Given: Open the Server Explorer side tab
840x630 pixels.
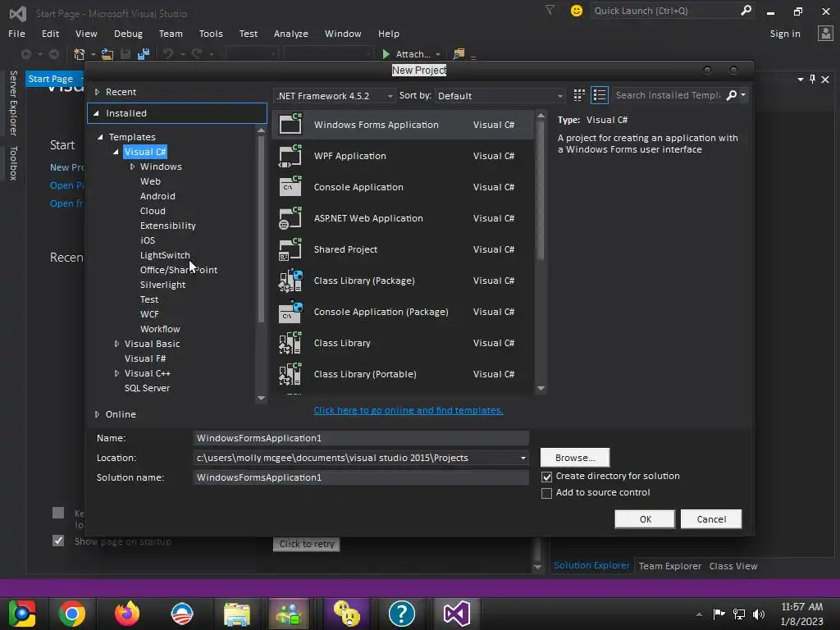Looking at the screenshot, I should coord(13,103).
